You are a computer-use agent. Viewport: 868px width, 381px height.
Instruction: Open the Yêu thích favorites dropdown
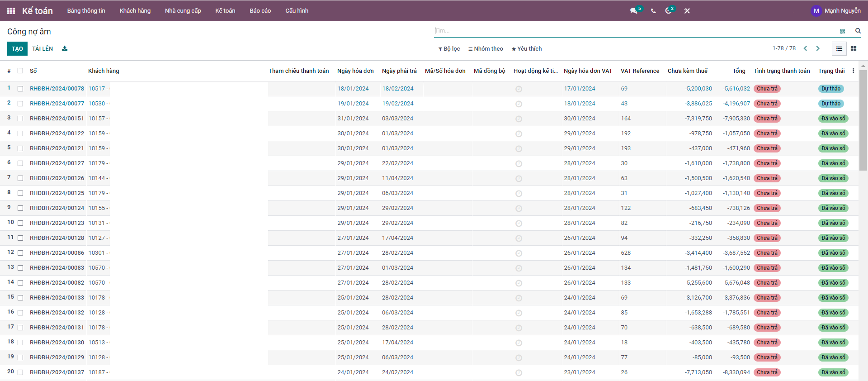coord(527,49)
